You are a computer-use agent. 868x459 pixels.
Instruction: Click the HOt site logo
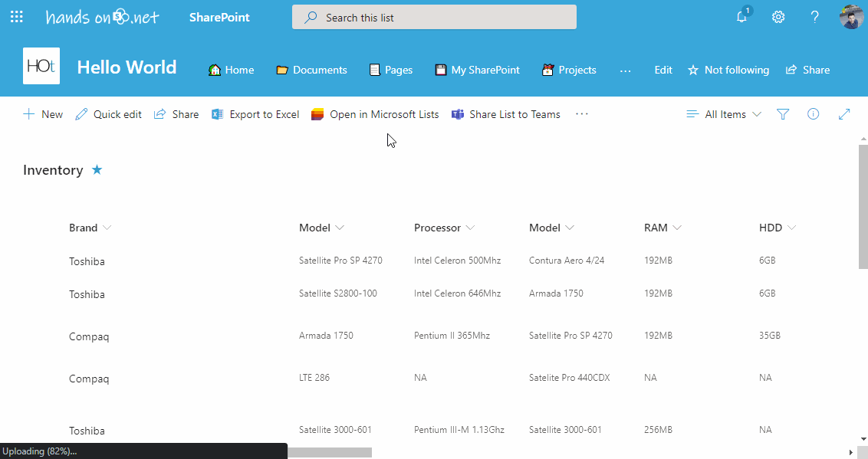click(x=41, y=67)
